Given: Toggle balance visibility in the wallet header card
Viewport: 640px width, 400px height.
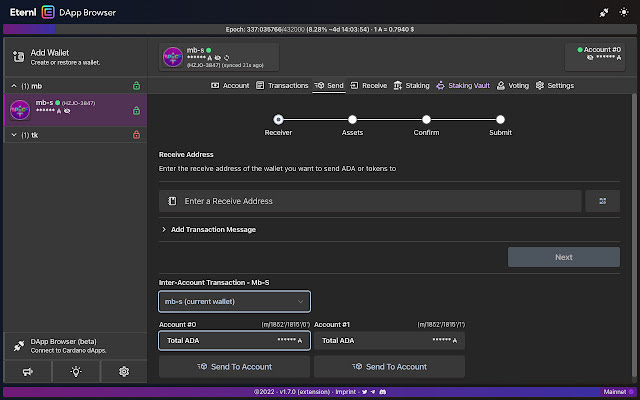Looking at the screenshot, I should tap(218, 58).
